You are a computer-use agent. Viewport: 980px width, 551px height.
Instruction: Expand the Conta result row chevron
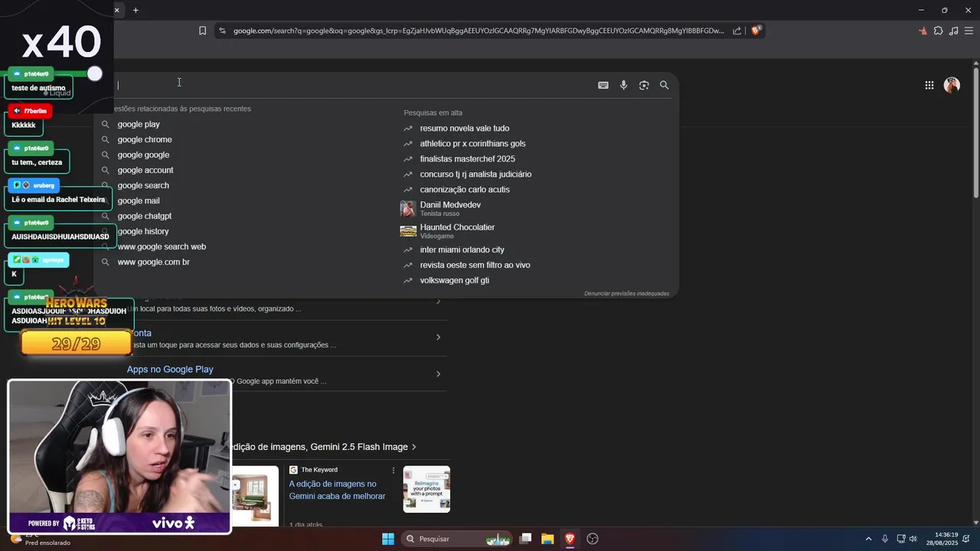[438, 337]
